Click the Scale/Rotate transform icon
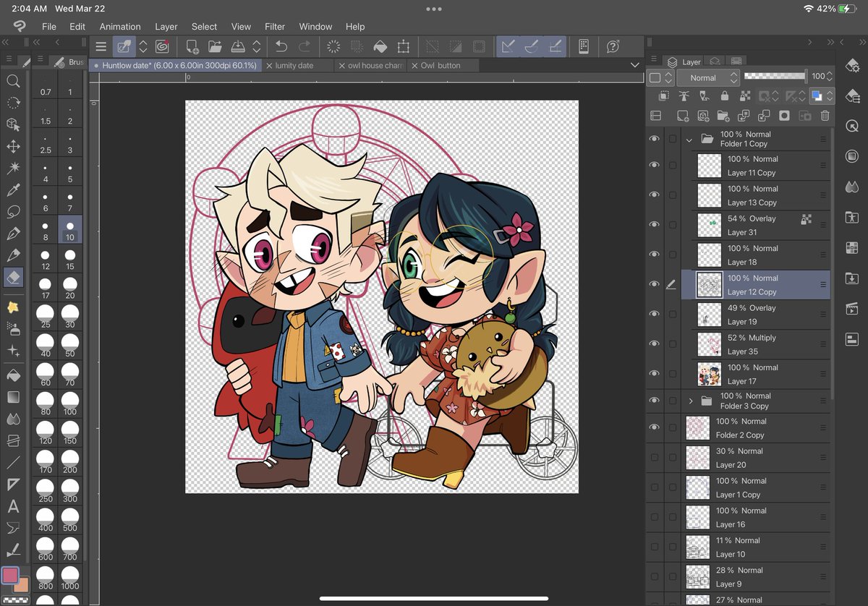868x606 pixels. (x=403, y=47)
